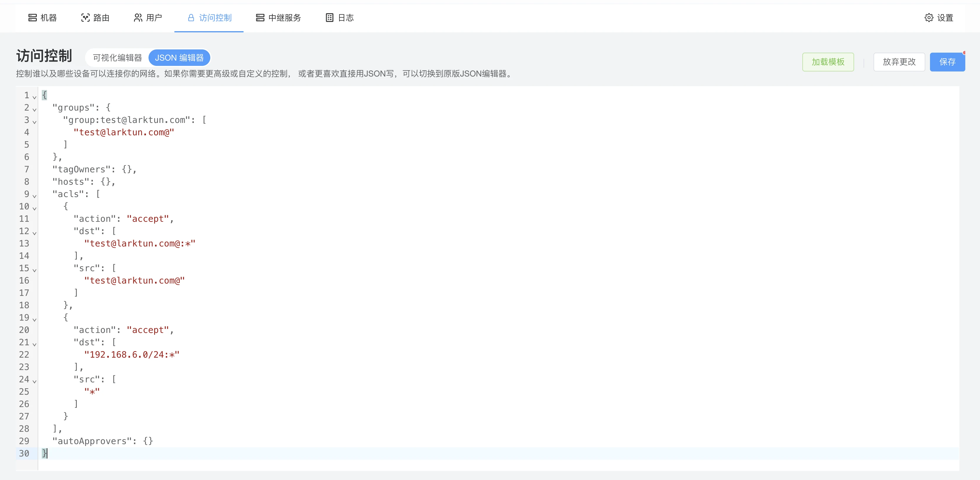Open 设置 page
This screenshot has width=980, height=480.
939,17
